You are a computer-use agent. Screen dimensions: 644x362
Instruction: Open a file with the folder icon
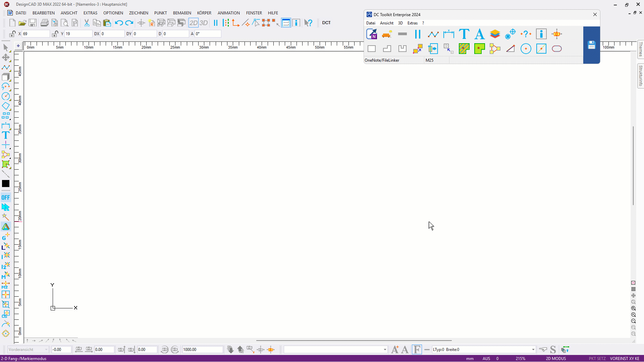(x=22, y=23)
